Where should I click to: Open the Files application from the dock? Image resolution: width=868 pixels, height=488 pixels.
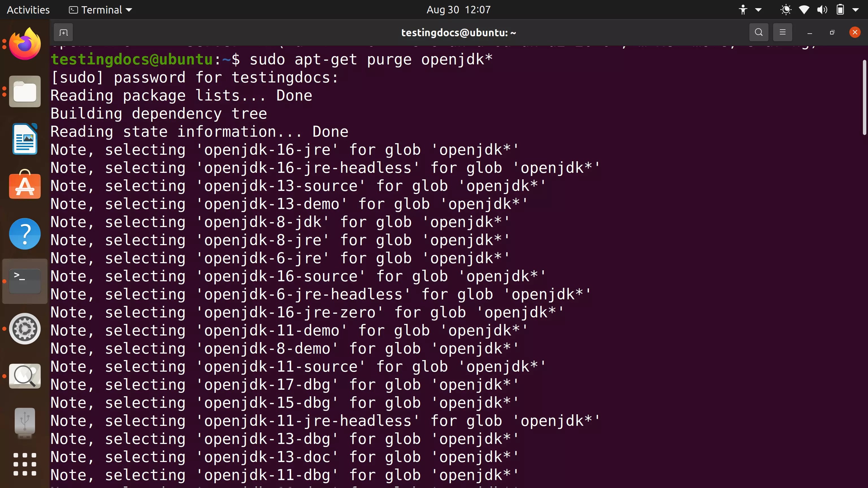pos(25,91)
